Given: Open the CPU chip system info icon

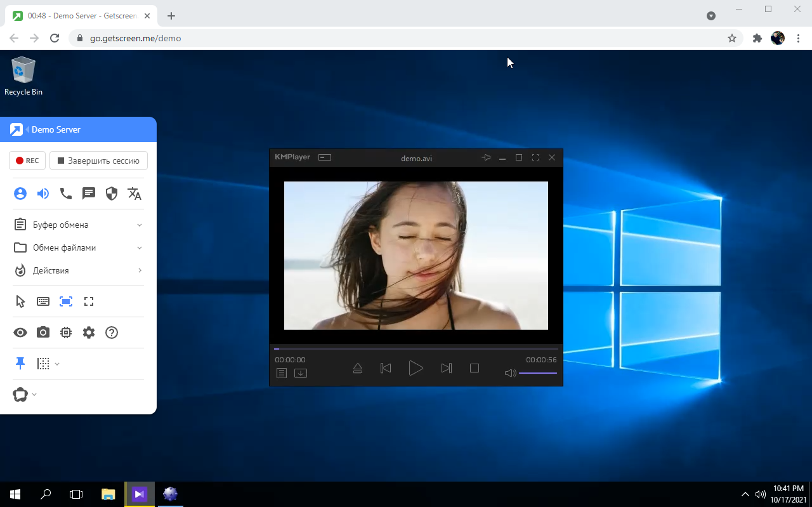Looking at the screenshot, I should (66, 333).
